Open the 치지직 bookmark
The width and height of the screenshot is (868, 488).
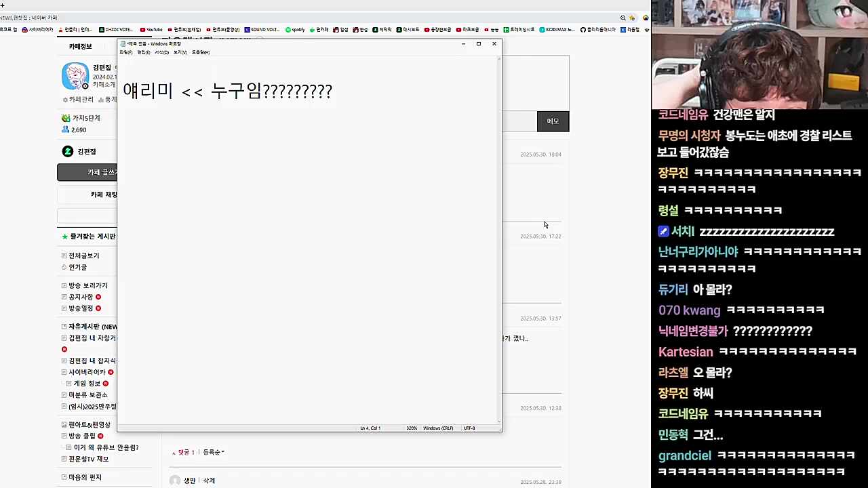382,30
